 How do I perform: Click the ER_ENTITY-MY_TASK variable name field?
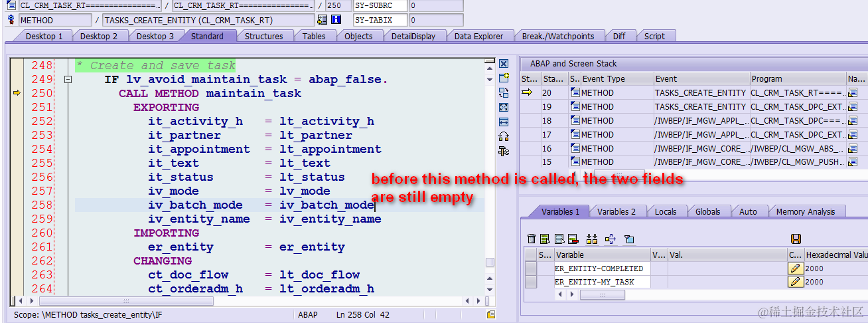[x=602, y=282]
